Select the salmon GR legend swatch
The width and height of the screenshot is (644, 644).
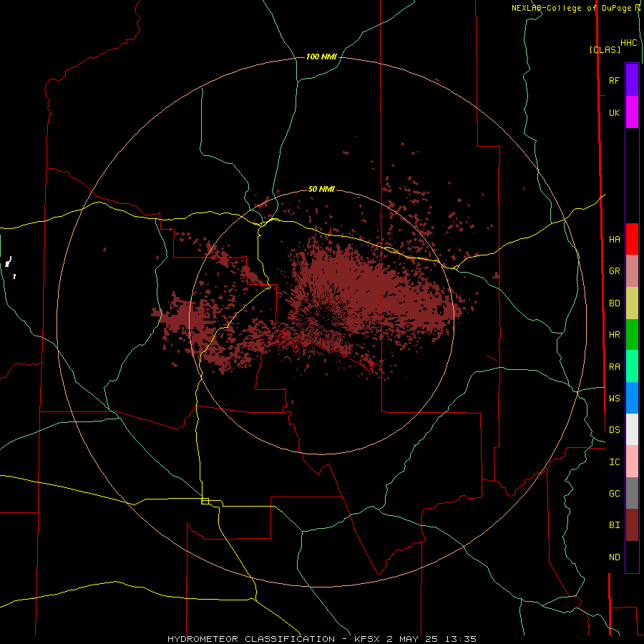(632, 271)
